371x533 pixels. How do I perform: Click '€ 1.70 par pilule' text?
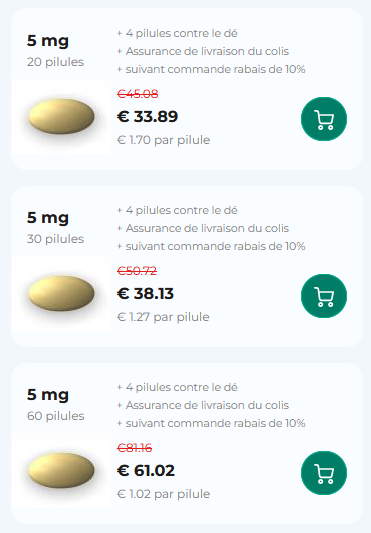(x=164, y=140)
